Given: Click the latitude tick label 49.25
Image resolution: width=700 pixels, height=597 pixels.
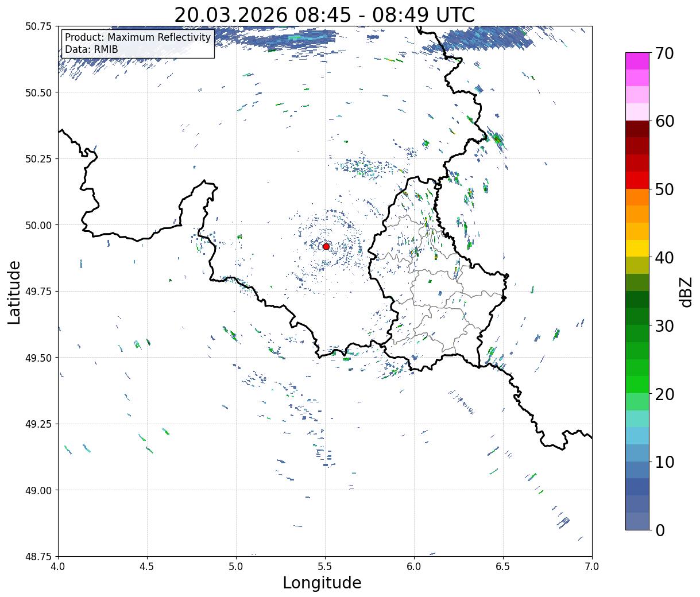Looking at the screenshot, I should pyautogui.click(x=38, y=424).
